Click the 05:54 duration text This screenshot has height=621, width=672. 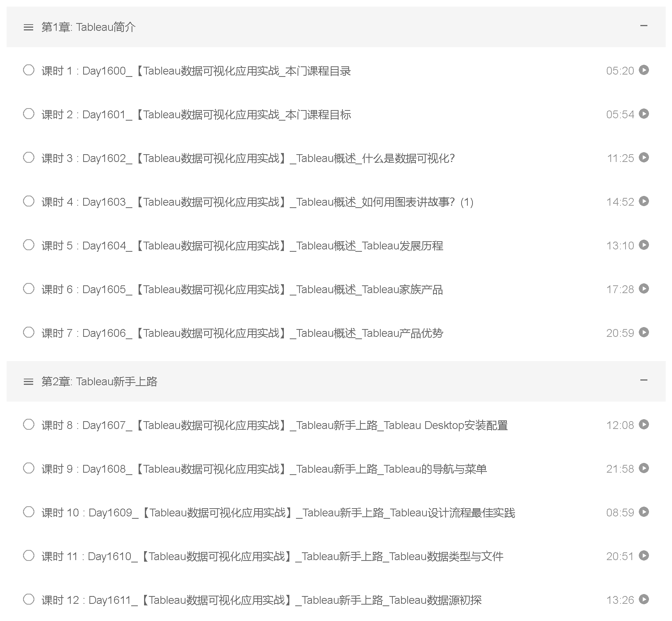(620, 114)
